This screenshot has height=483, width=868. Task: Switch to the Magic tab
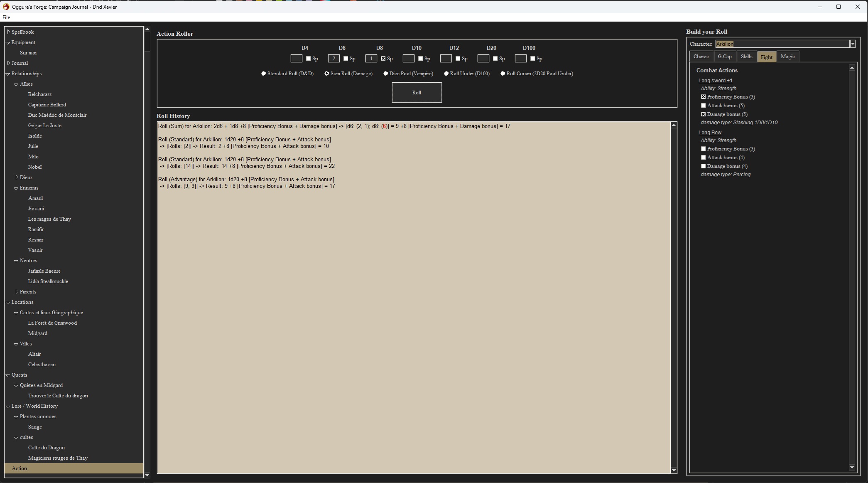tap(787, 57)
